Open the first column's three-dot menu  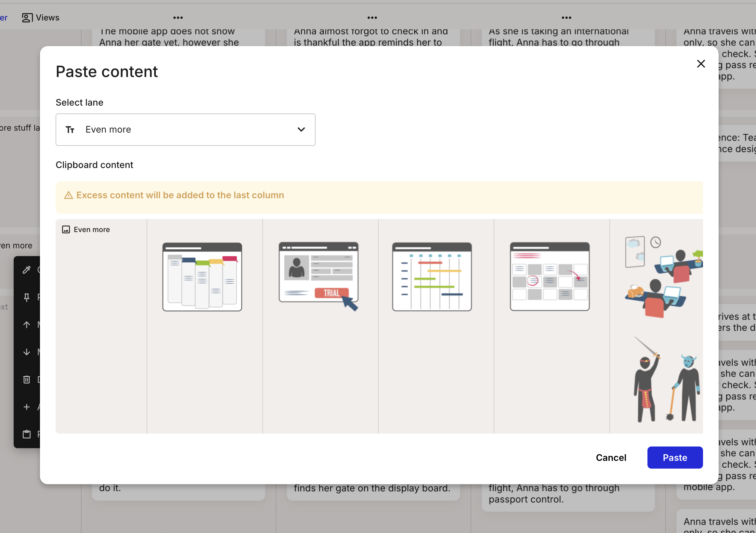(x=178, y=18)
